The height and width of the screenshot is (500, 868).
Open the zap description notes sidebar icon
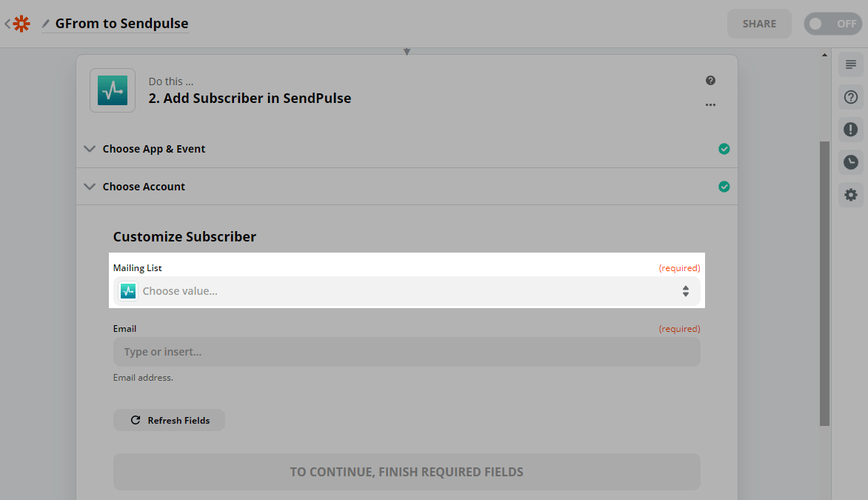[850, 64]
